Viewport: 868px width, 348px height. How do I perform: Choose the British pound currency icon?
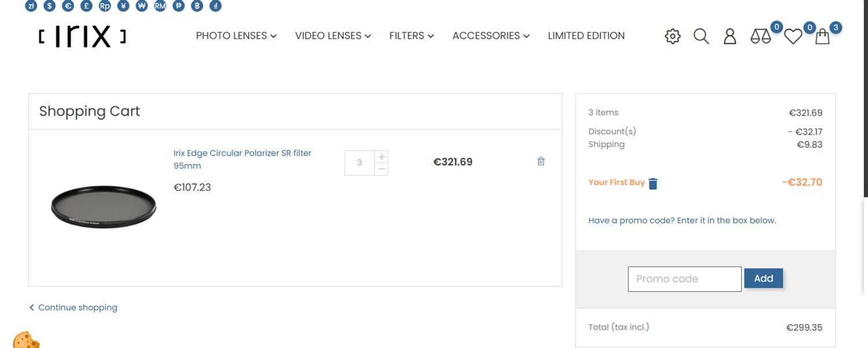coord(86,6)
